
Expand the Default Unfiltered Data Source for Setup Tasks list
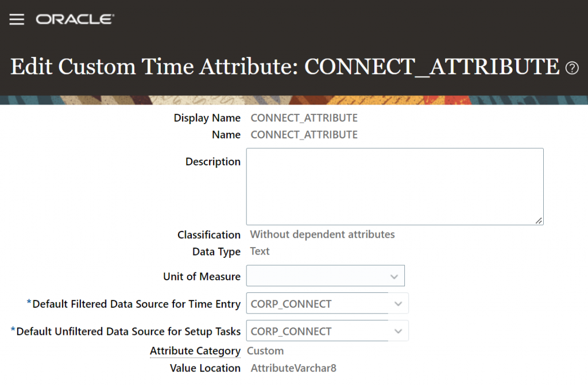tap(399, 331)
